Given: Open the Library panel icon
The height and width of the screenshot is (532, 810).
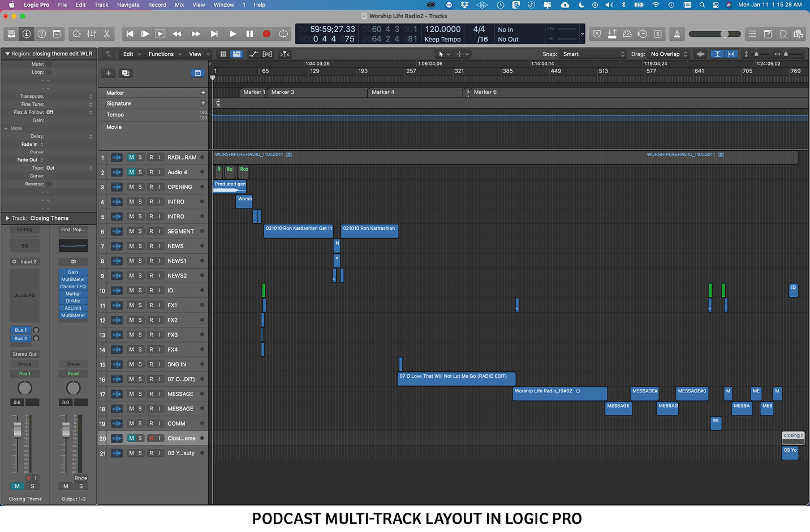Looking at the screenshot, I should pos(11,34).
